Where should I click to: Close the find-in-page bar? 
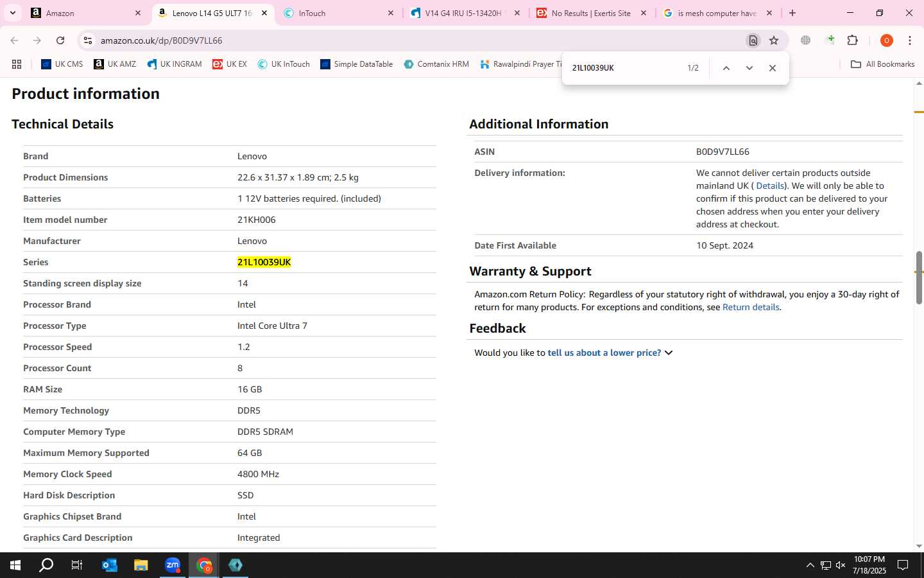click(773, 68)
